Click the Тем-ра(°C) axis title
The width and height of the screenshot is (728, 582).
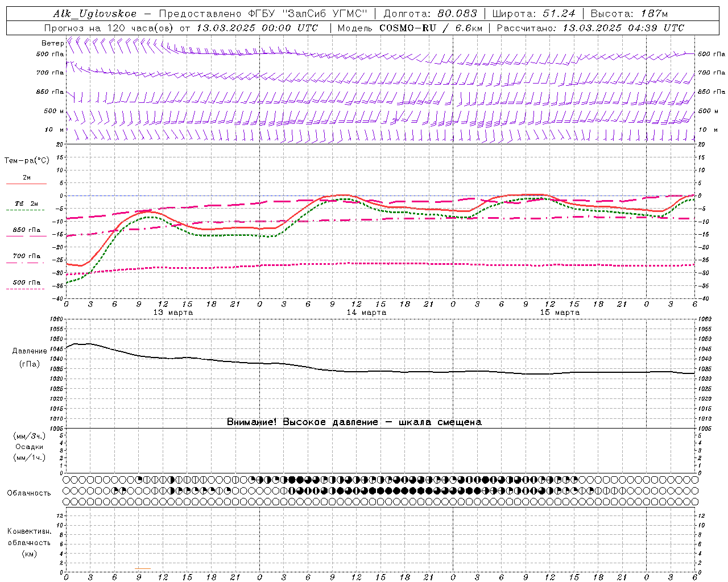coord(27,161)
